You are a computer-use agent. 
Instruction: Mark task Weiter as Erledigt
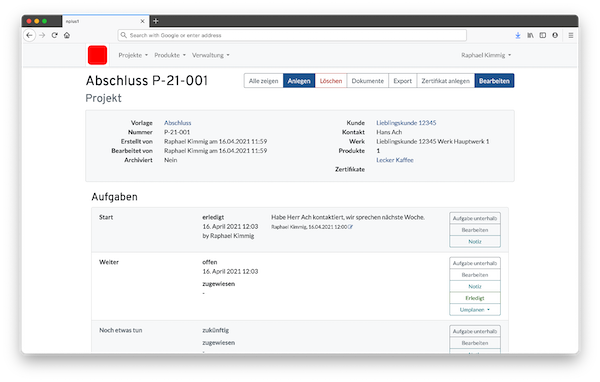475,298
